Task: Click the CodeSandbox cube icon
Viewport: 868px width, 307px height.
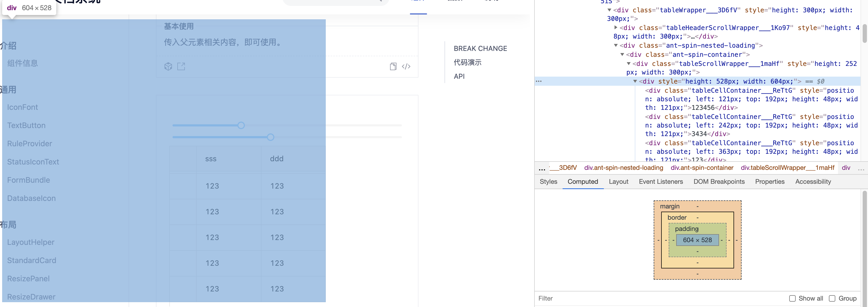Action: (x=168, y=66)
